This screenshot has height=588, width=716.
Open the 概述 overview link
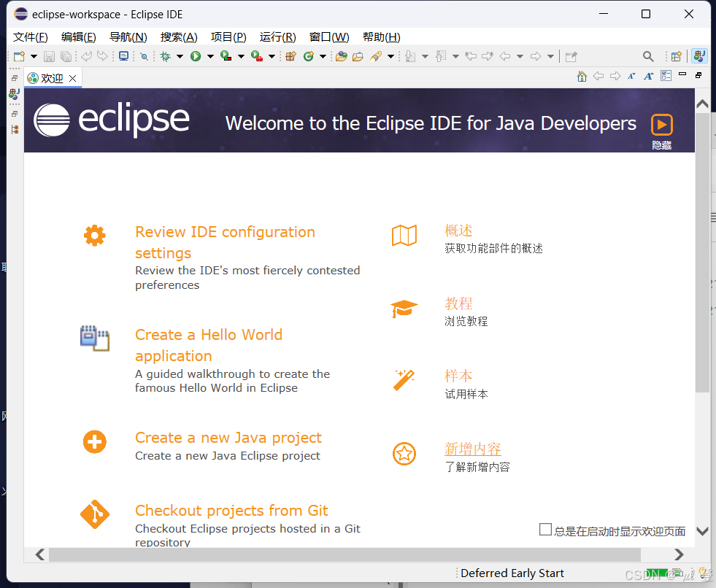[458, 231]
